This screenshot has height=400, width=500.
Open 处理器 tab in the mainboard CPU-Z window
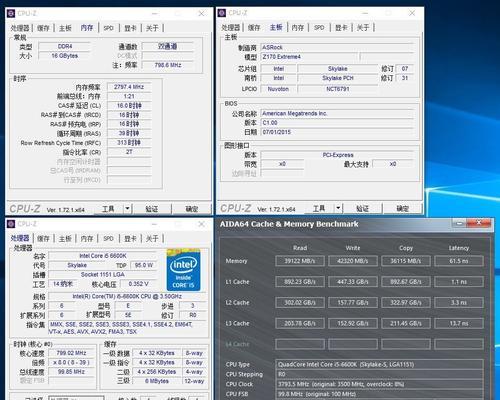[230, 27]
